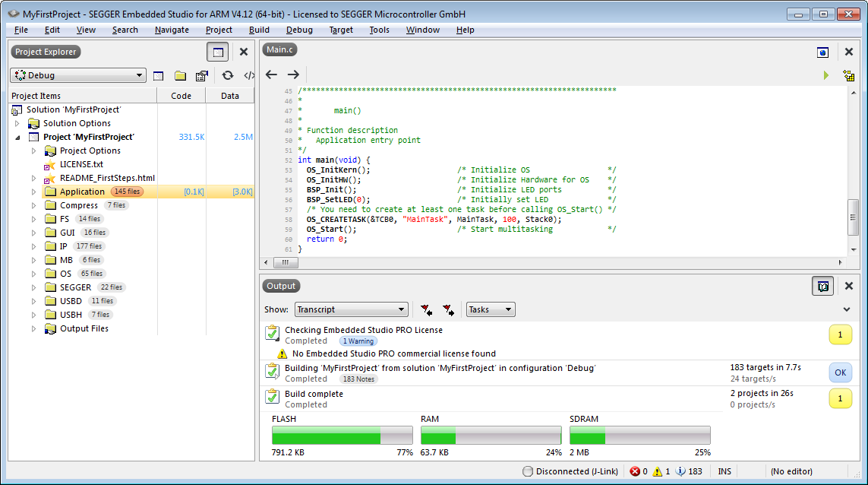This screenshot has height=485, width=868.
Task: Click the FLASH usage bar
Action: point(342,435)
